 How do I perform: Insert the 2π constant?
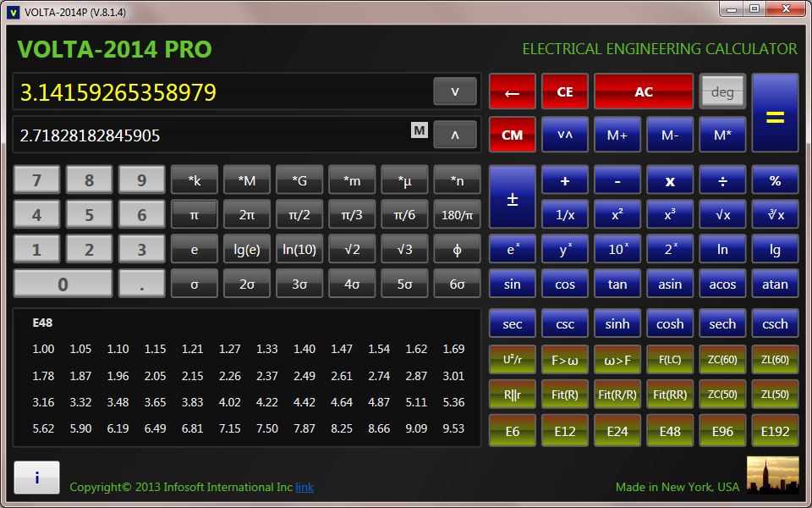(247, 214)
